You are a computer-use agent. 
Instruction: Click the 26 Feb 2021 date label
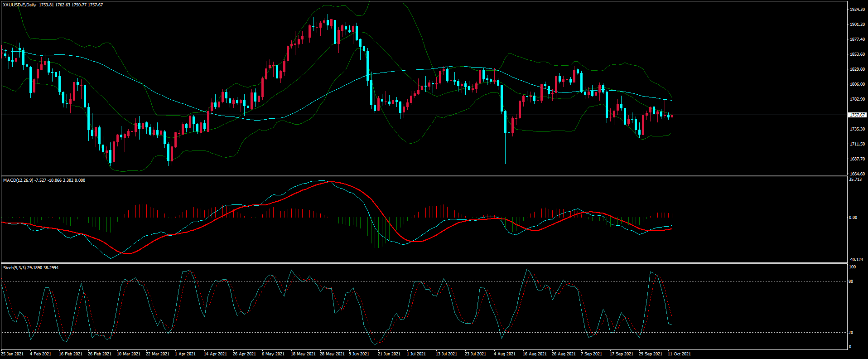click(x=100, y=354)
